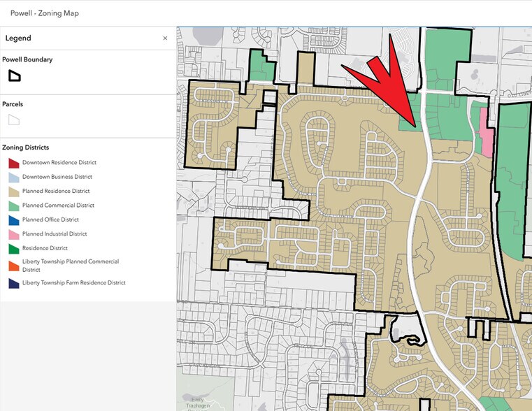This screenshot has width=532, height=411.
Task: Click the Liberty Township Farm Residence swatch
Action: (x=13, y=284)
